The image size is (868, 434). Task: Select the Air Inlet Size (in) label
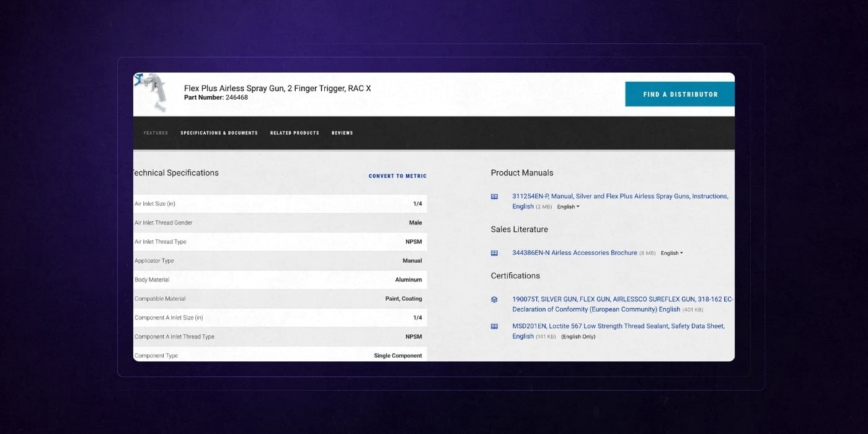coord(155,204)
